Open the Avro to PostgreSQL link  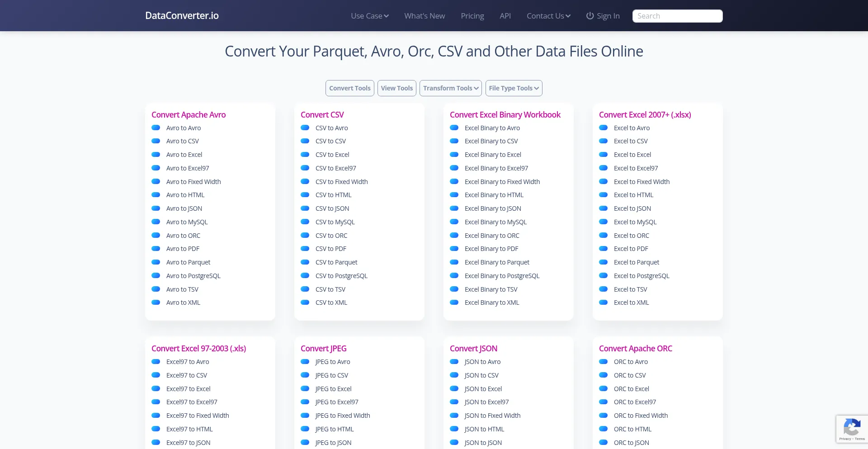(193, 276)
